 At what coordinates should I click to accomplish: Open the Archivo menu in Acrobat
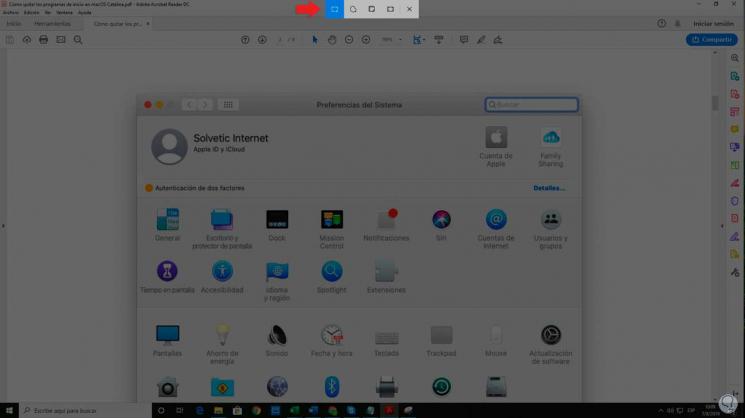click(x=10, y=12)
